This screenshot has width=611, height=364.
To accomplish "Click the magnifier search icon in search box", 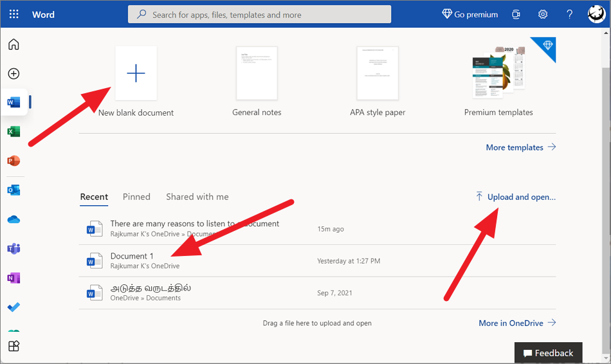I will pyautogui.click(x=141, y=14).
